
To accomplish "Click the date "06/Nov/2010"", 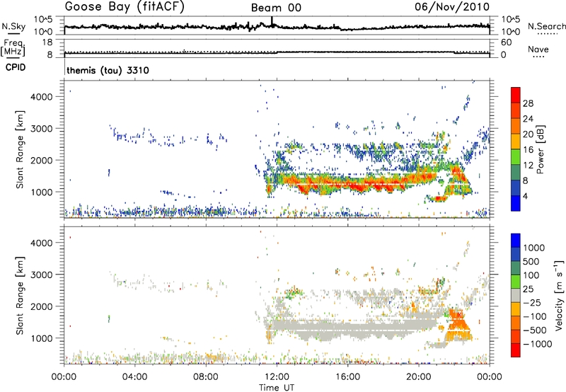I will pyautogui.click(x=452, y=7).
